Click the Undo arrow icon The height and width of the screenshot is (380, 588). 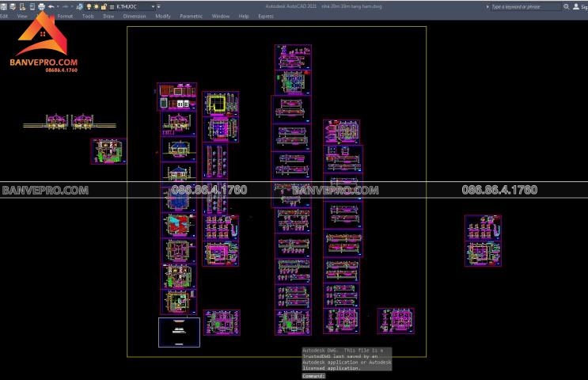click(x=51, y=6)
